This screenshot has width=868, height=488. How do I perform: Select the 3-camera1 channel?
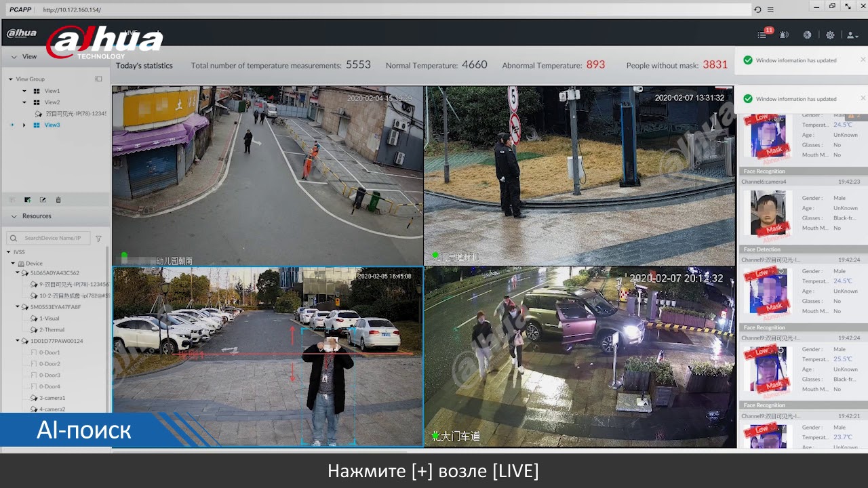coord(52,398)
